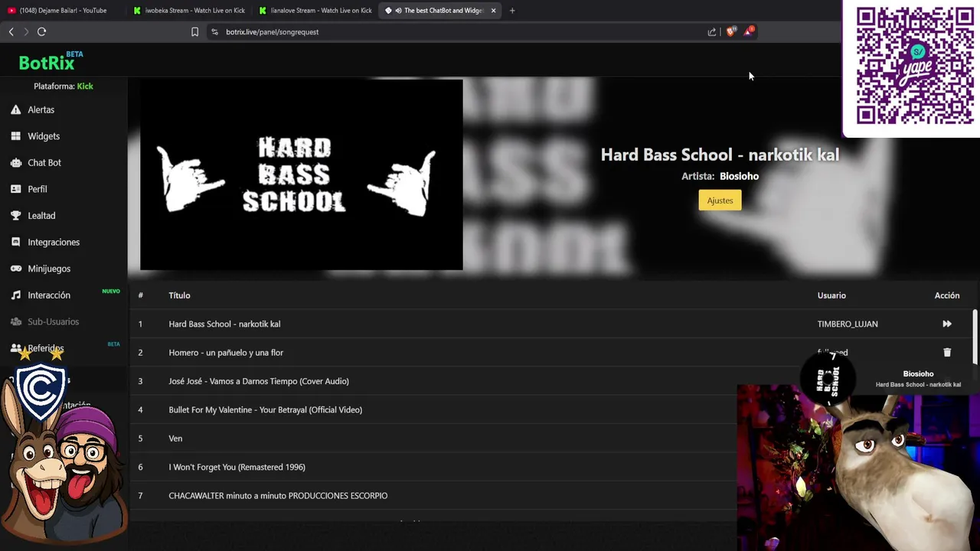Switch to lianalove Stream Kick tab
The width and height of the screenshot is (980, 551).
[x=315, y=11]
